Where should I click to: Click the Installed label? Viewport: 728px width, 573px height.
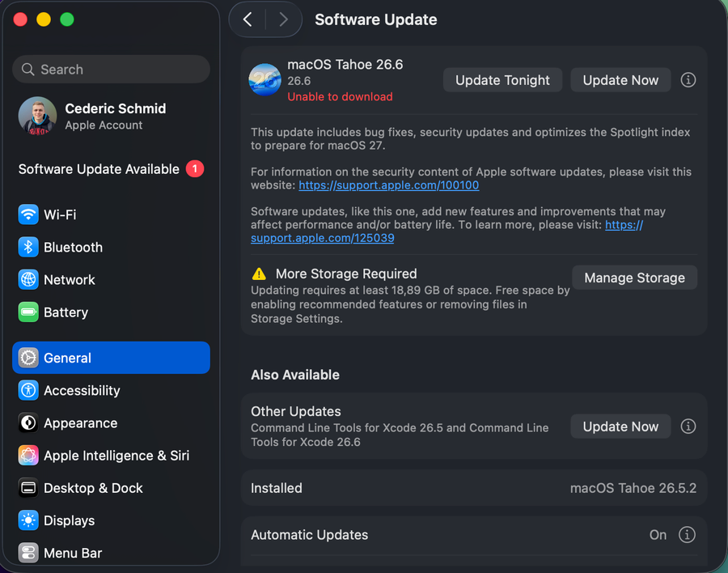point(277,488)
